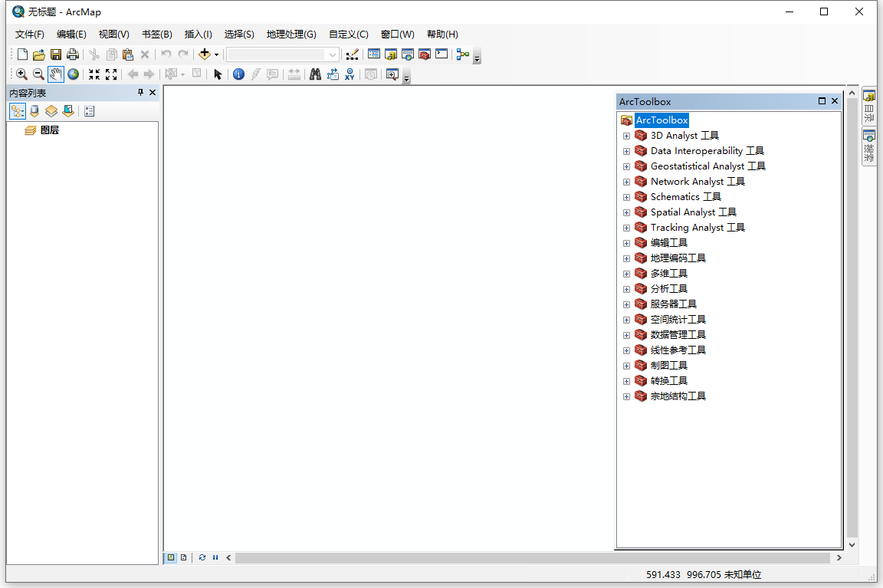The image size is (883, 588).
Task: Refresh the map view button
Action: 202,557
